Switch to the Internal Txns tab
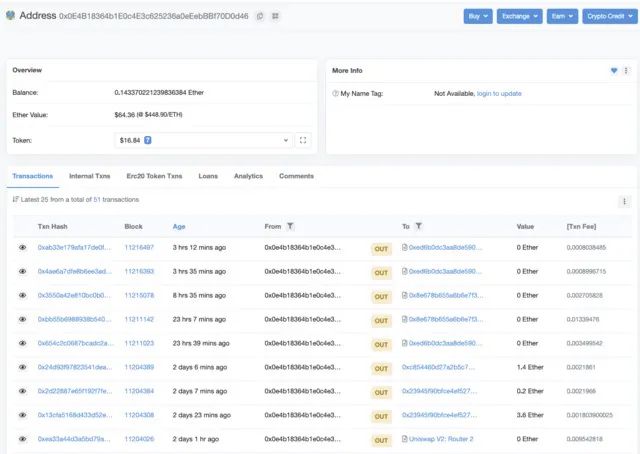Viewport: 640px width, 454px height. [90, 176]
